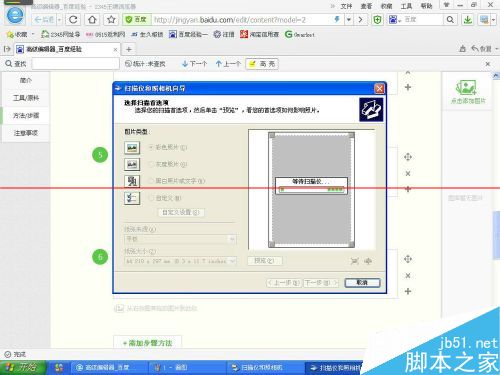The height and width of the screenshot is (375, 500).
Task: Bookmark page with the star icon
Action: [x=111, y=20]
